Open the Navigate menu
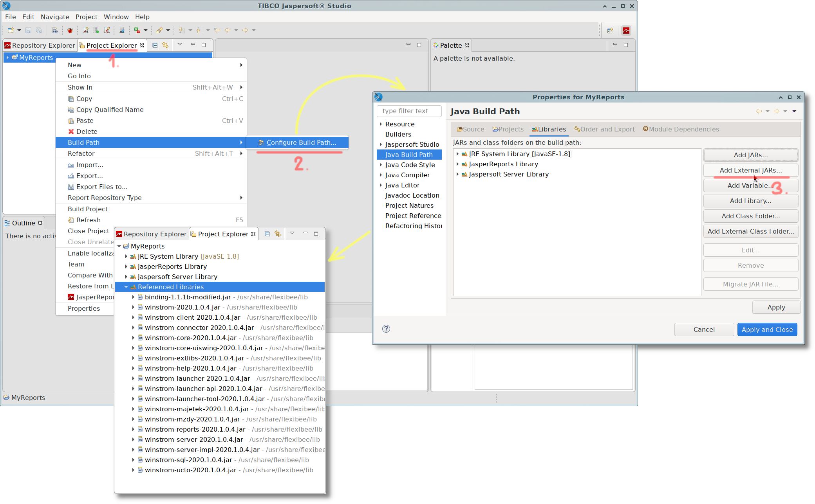 (x=55, y=17)
